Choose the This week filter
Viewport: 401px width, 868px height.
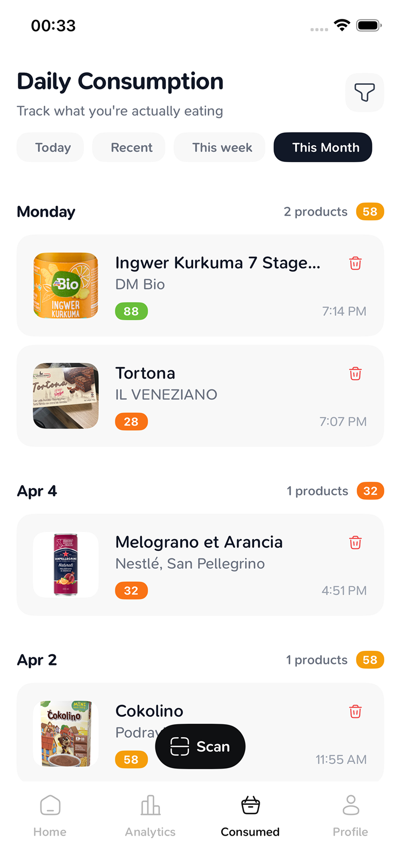[222, 147]
